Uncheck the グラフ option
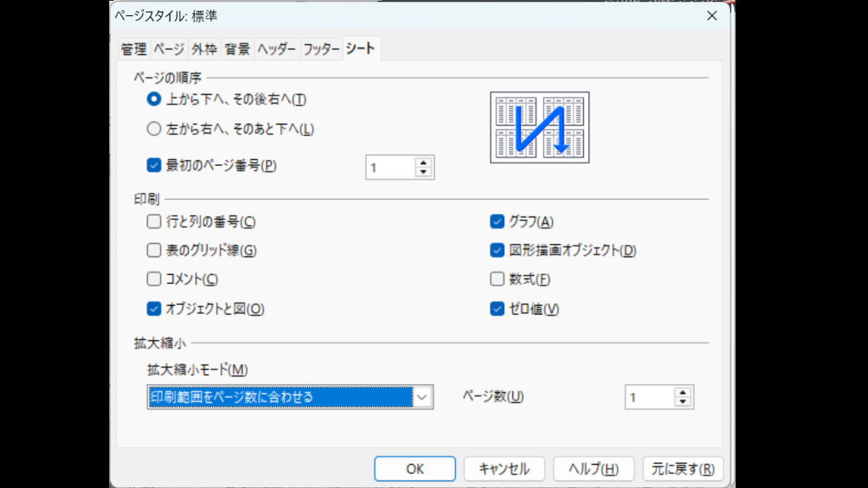Image resolution: width=868 pixels, height=488 pixels. pyautogui.click(x=496, y=222)
